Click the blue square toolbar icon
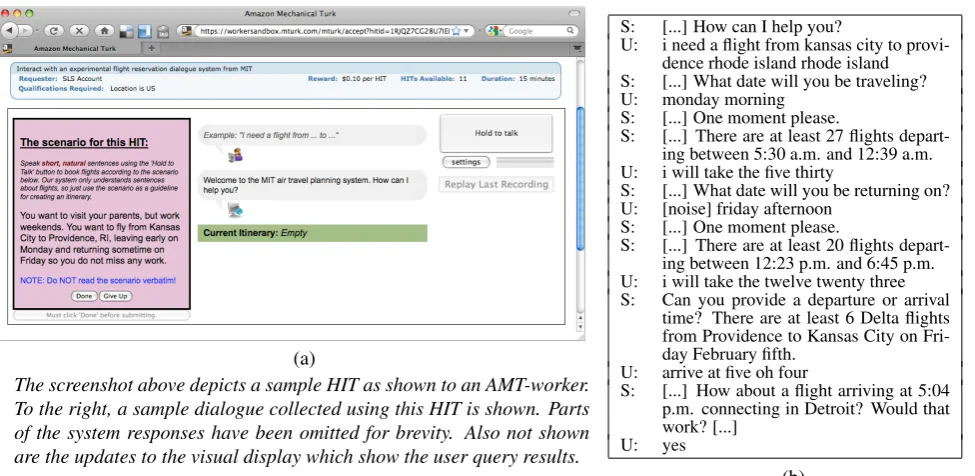Viewport: 975px width, 476px height. coord(144,31)
